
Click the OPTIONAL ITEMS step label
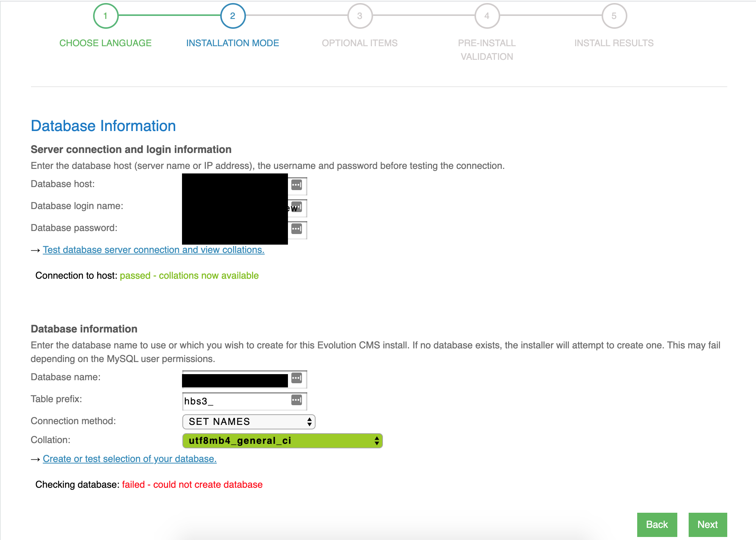(360, 43)
